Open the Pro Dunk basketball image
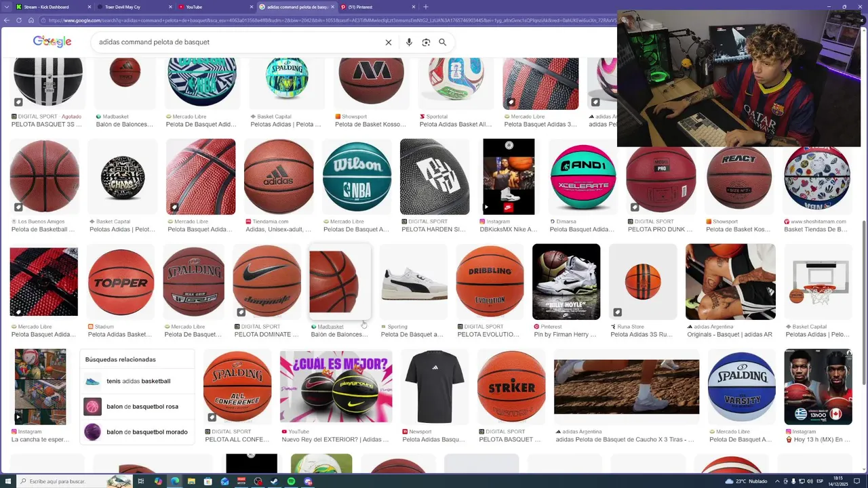 [661, 177]
